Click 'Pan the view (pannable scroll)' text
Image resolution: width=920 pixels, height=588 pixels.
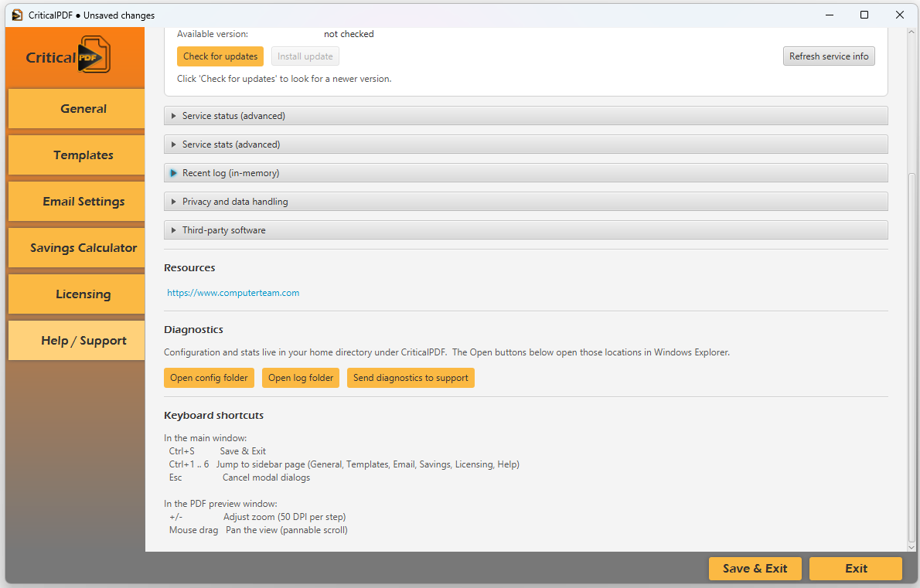click(x=286, y=530)
